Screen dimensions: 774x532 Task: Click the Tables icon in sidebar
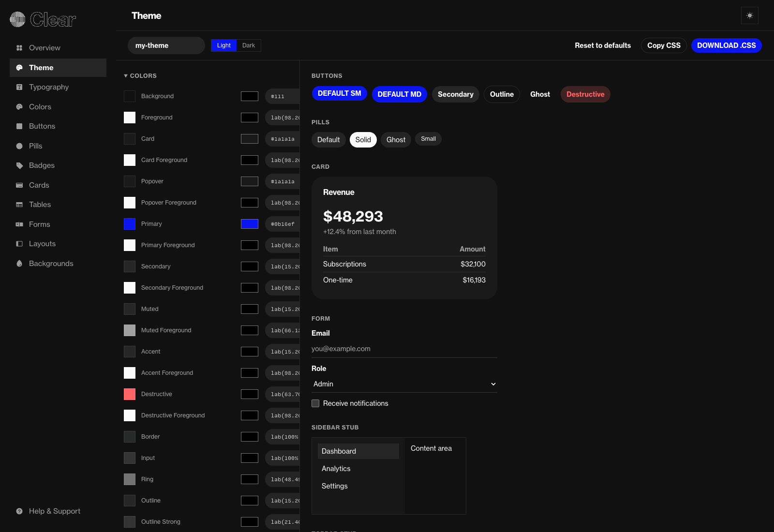pyautogui.click(x=19, y=205)
